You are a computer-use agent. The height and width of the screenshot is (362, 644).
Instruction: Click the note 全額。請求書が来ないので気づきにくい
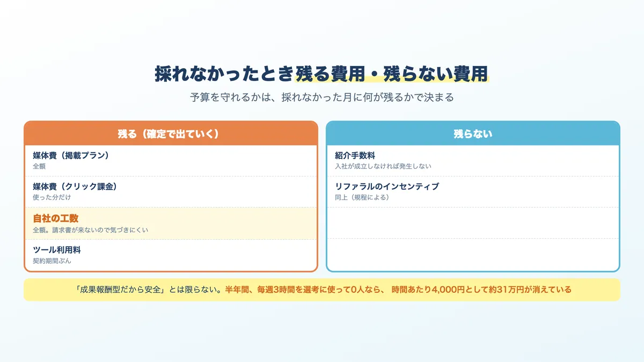(91, 230)
